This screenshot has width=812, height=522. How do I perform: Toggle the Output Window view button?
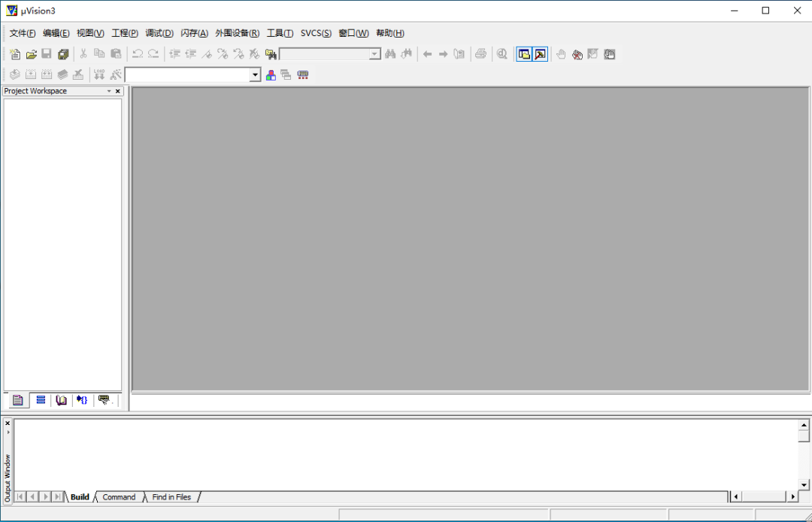pos(540,54)
